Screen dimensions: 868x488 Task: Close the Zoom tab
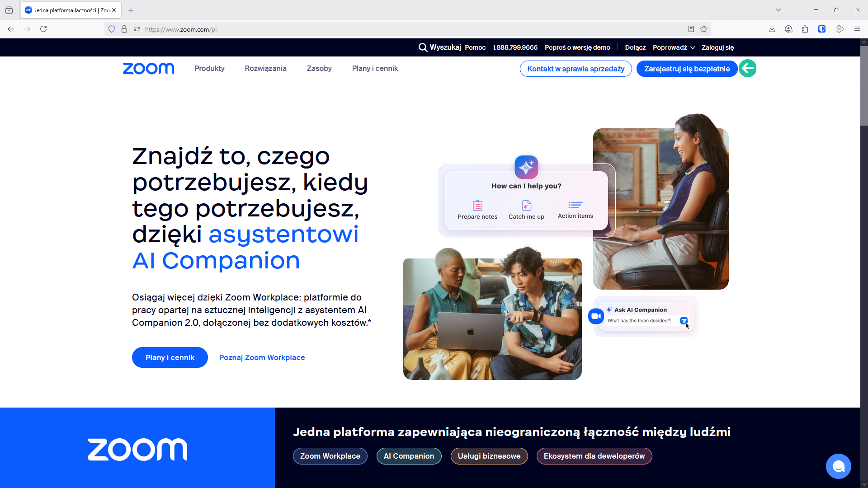click(x=114, y=10)
